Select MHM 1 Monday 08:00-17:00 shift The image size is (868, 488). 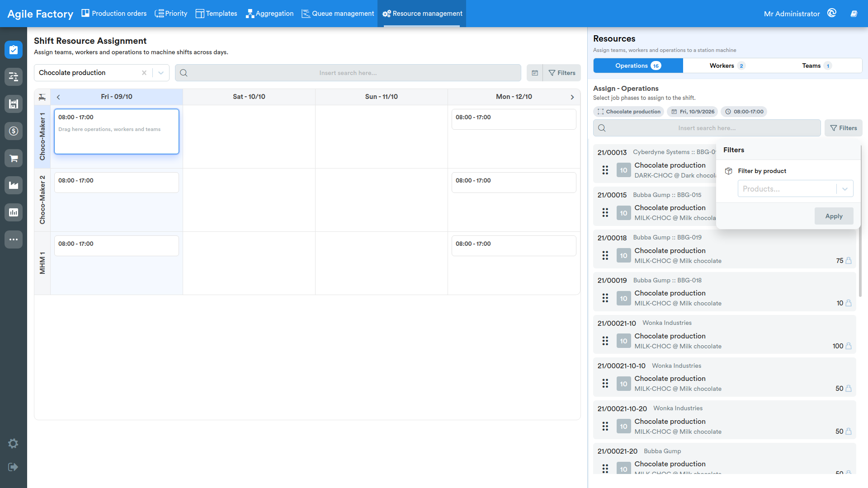[x=514, y=246]
